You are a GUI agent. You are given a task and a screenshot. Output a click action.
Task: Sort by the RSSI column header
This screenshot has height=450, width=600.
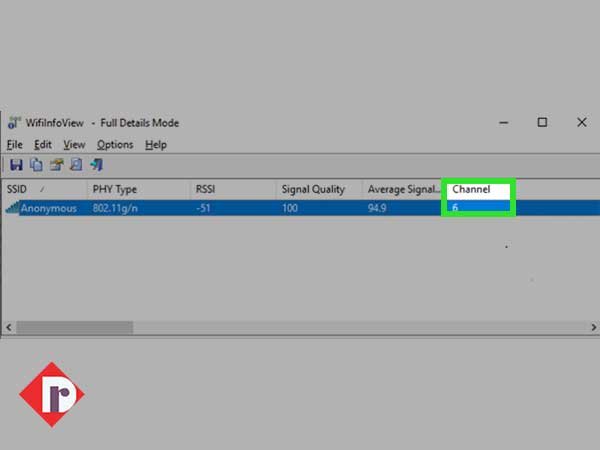233,189
